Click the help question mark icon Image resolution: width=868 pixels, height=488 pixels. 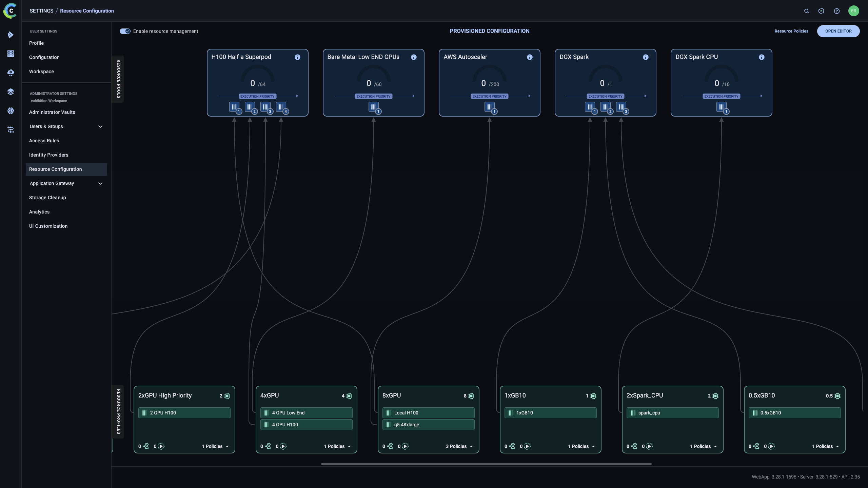click(837, 11)
